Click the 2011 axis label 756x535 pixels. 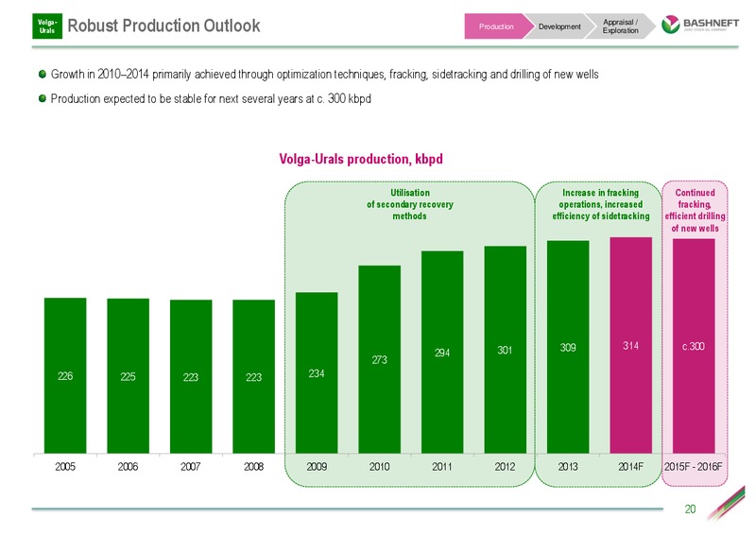[442, 467]
